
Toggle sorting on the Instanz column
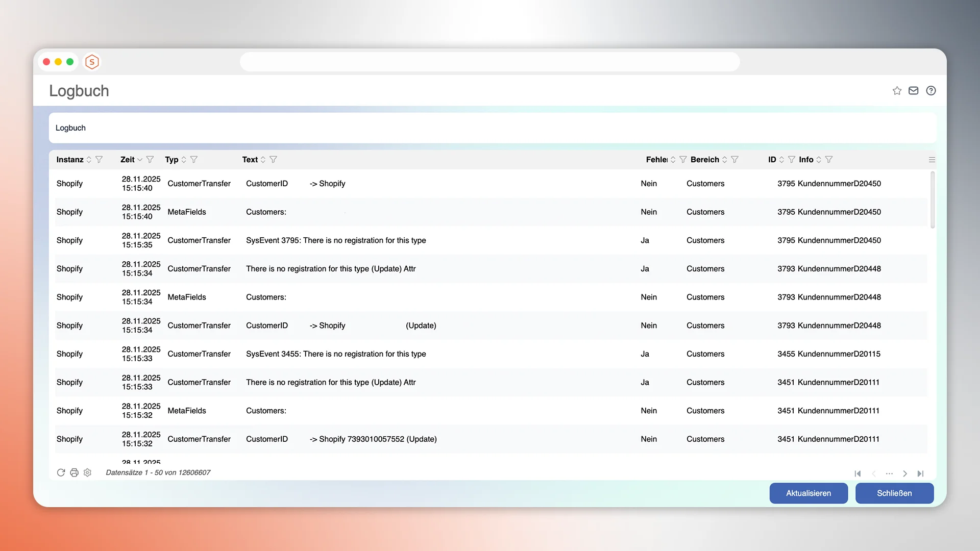[x=89, y=160]
